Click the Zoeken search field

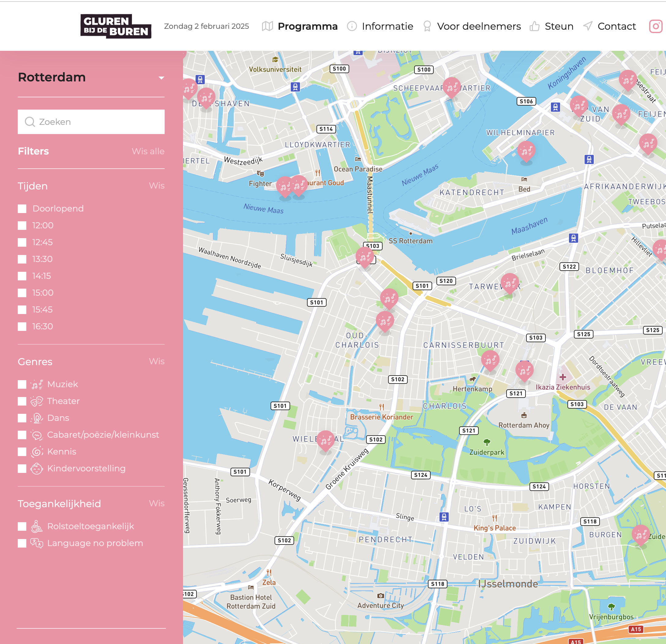pyautogui.click(x=91, y=122)
